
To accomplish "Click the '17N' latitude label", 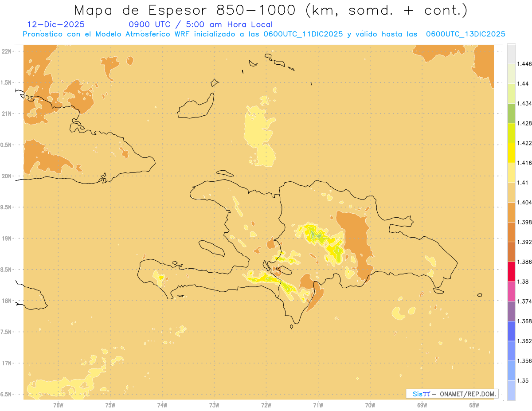I will tap(7, 363).
